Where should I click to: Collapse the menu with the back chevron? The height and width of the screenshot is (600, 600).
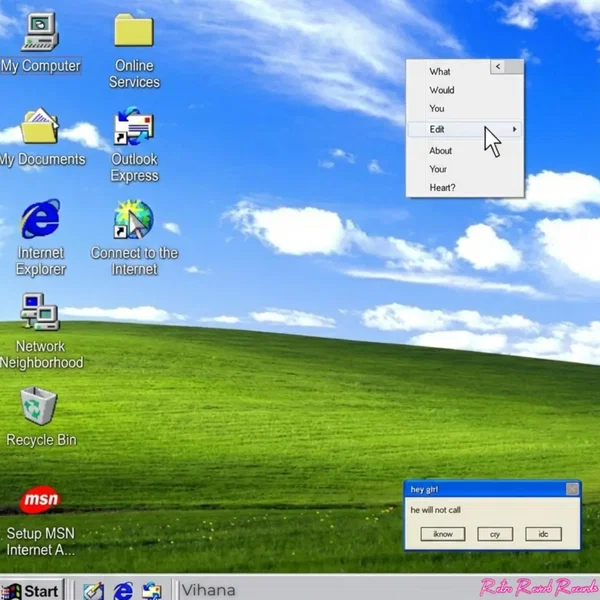tap(507, 67)
